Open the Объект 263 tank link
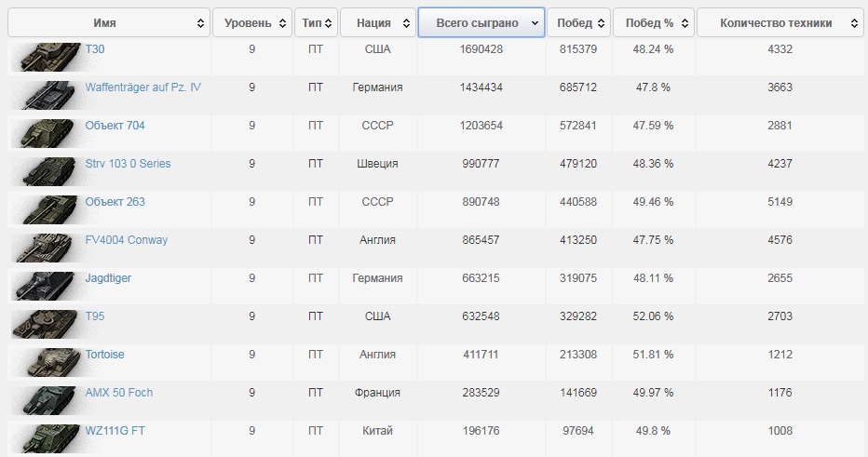The image size is (868, 457). point(115,202)
